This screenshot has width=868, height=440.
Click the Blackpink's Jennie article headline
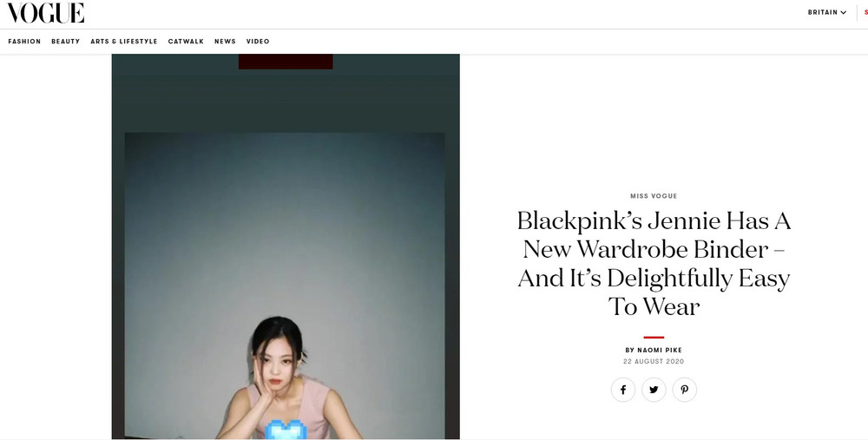pyautogui.click(x=654, y=264)
